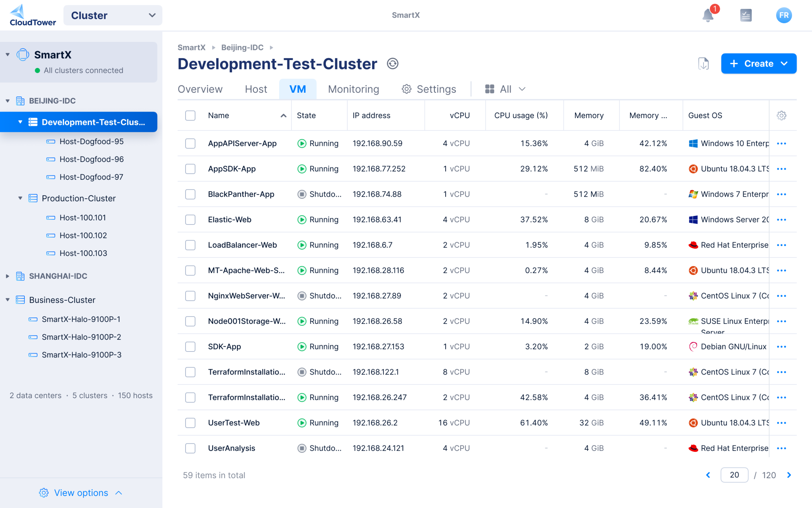Click Shutdown status icon of BlackPanther-App
The height and width of the screenshot is (508, 812).
pos(302,194)
